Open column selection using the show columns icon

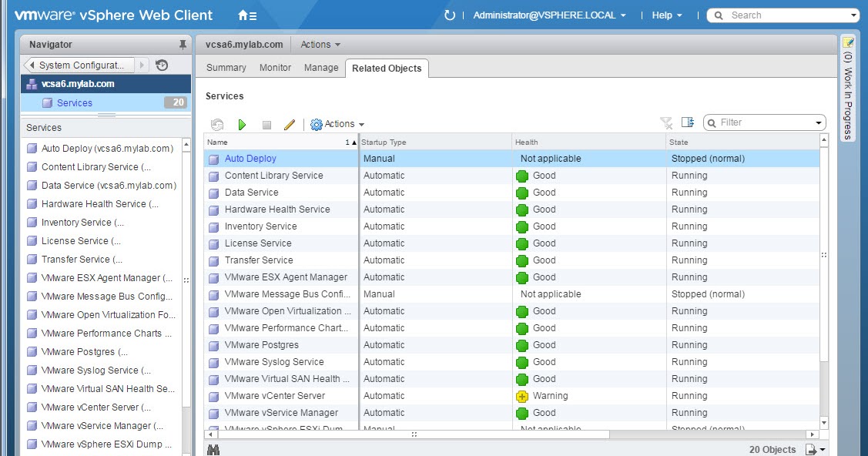coord(686,122)
